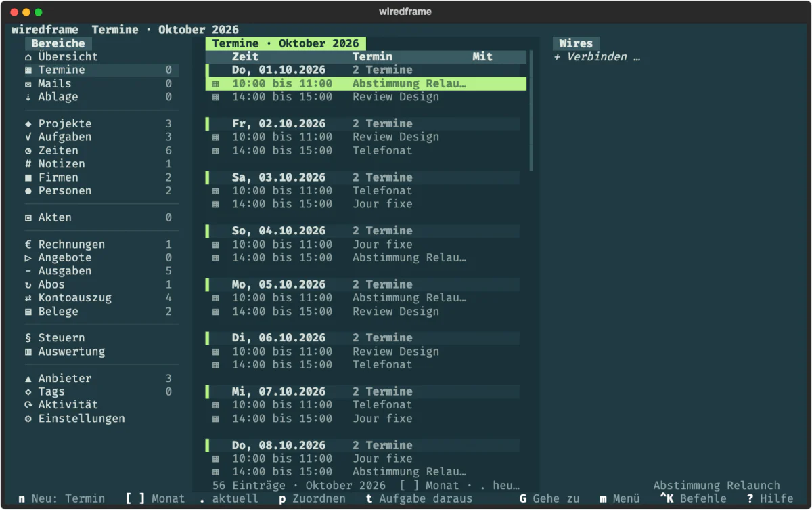Viewport: 812px width, 510px height.
Task: Click the section-sign icon beside Steuern
Action: (x=28, y=338)
